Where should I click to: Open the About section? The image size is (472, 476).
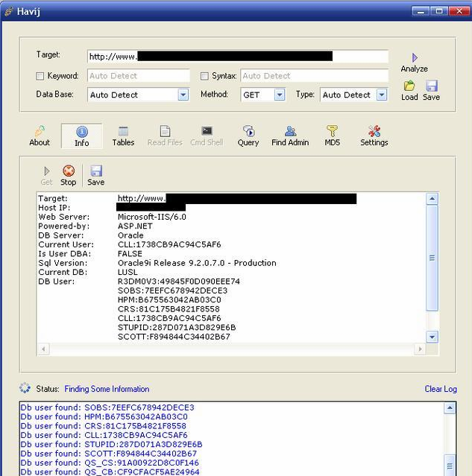point(40,136)
